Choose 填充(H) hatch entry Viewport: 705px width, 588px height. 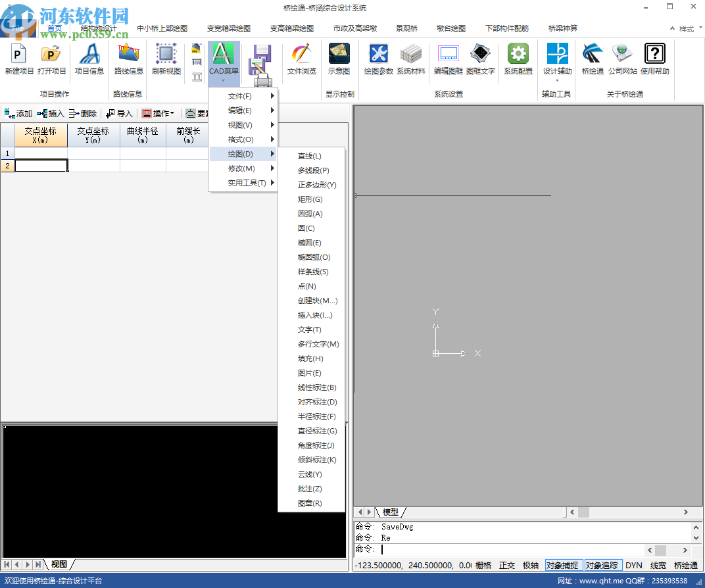point(312,358)
